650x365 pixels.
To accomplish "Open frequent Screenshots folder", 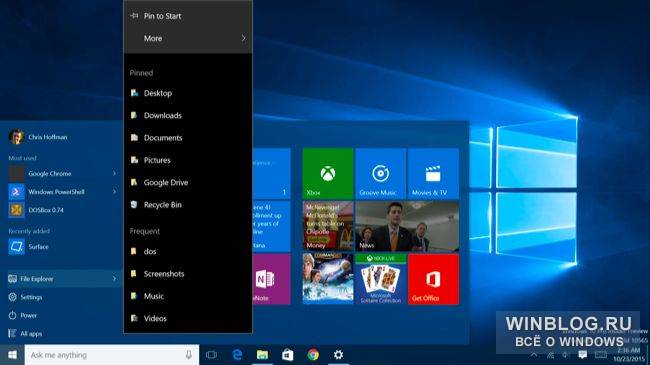I will pyautogui.click(x=188, y=274).
